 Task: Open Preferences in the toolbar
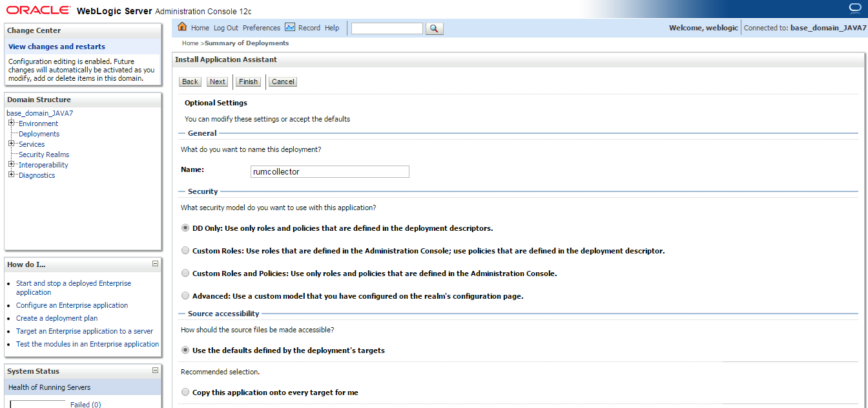pyautogui.click(x=262, y=28)
